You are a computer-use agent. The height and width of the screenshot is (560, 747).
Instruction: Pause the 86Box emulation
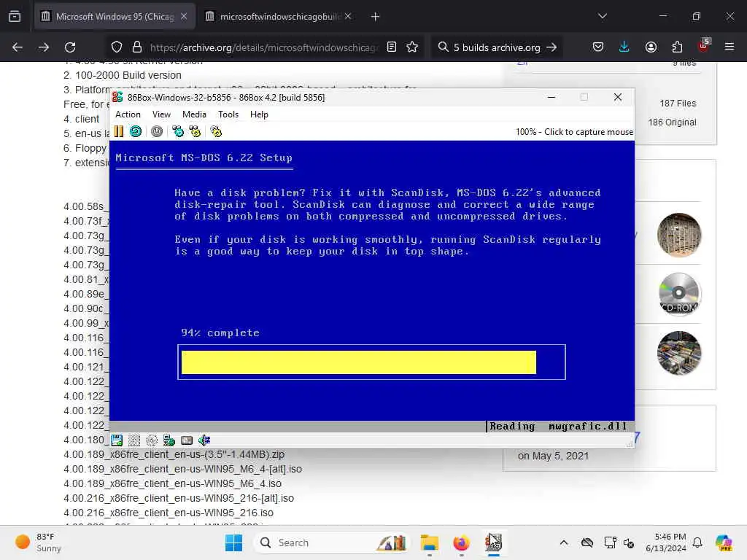click(119, 131)
